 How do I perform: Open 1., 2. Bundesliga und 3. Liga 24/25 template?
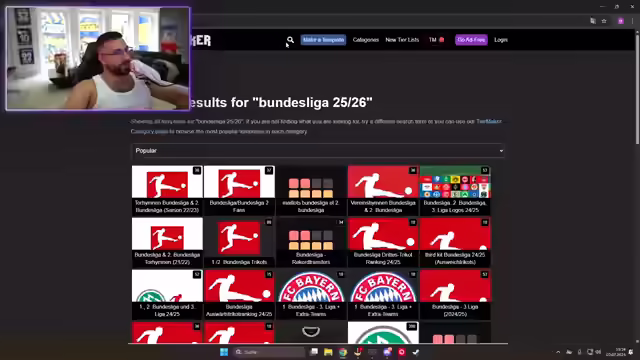click(167, 294)
